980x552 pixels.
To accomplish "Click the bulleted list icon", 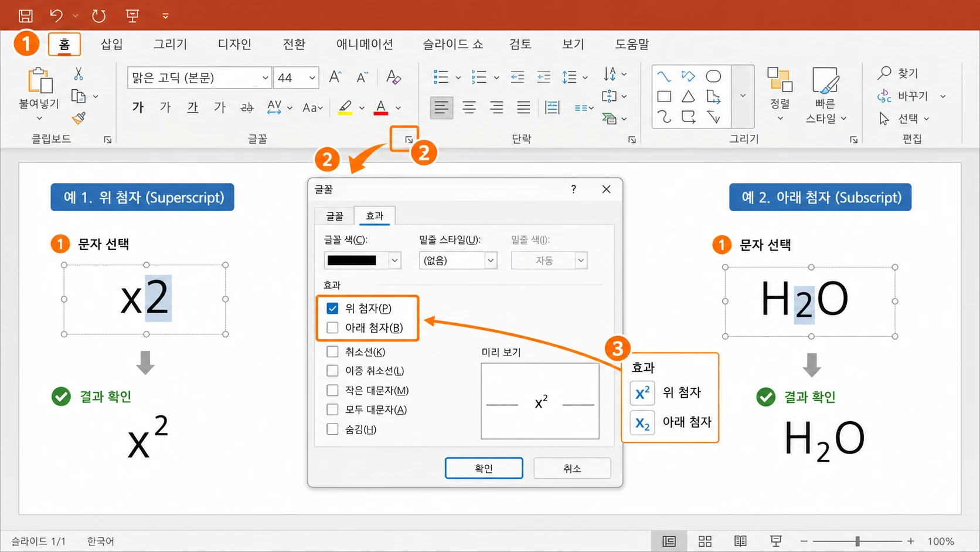I will [x=441, y=77].
